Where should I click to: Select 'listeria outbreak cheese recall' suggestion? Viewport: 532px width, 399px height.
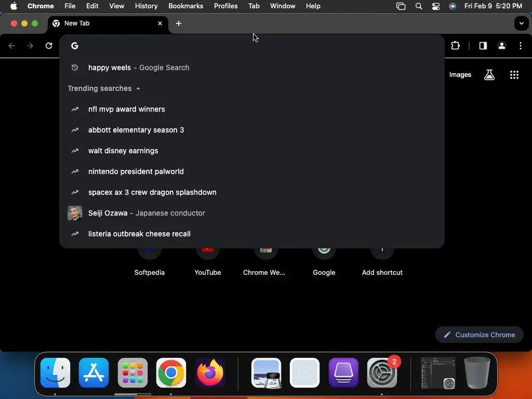pyautogui.click(x=252, y=234)
